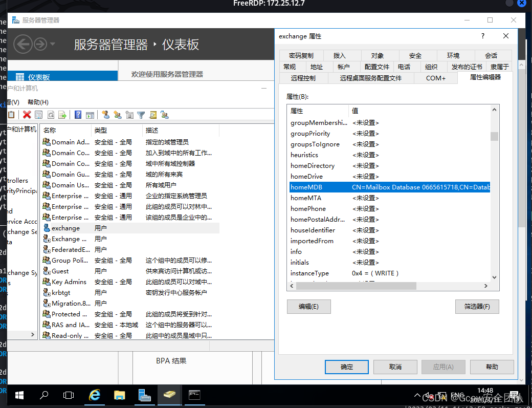
Task: Click the 编辑(E) button
Action: 308,307
